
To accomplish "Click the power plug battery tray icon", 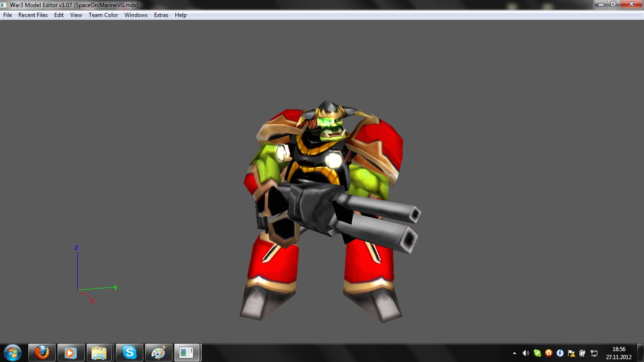I will [583, 353].
